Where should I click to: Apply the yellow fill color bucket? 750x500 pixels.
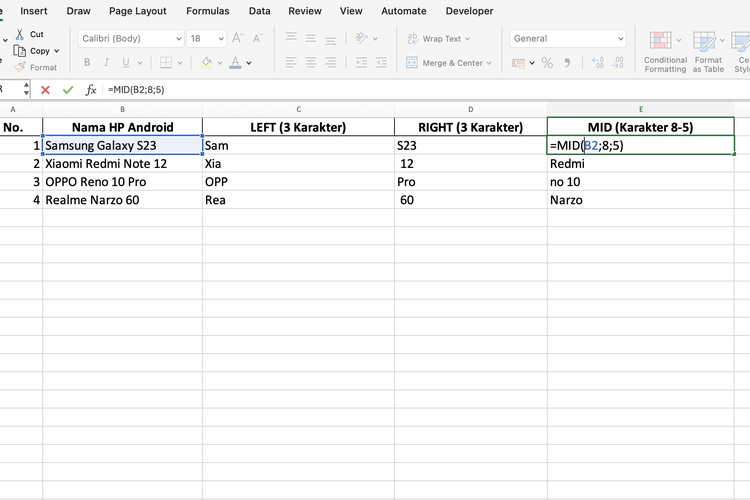[x=207, y=62]
